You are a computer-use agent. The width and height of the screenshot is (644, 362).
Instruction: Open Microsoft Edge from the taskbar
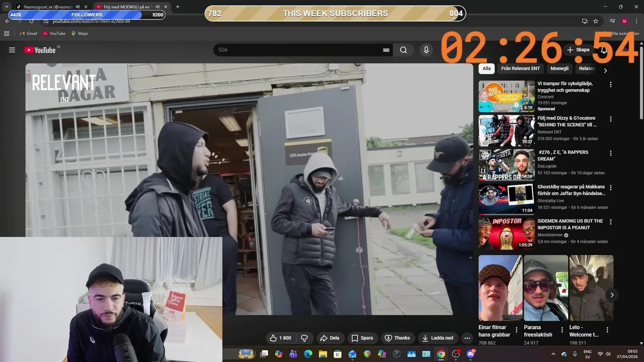coord(308,354)
